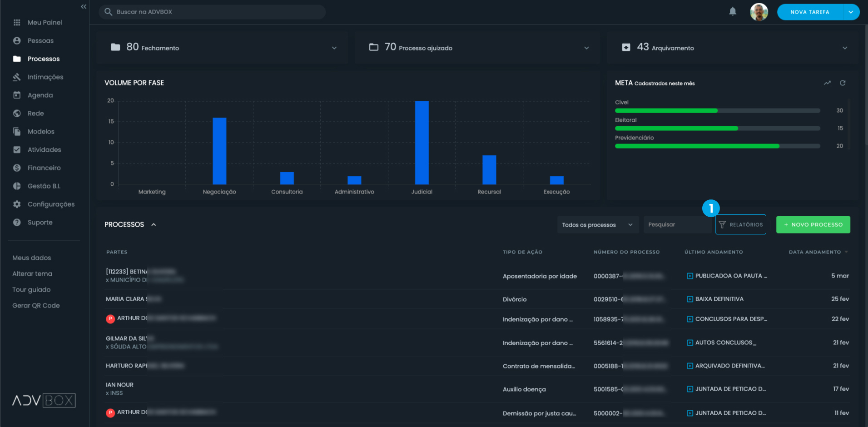Screen dimensions: 868x427
Task: Click the Rede globe icon
Action: pos(17,113)
